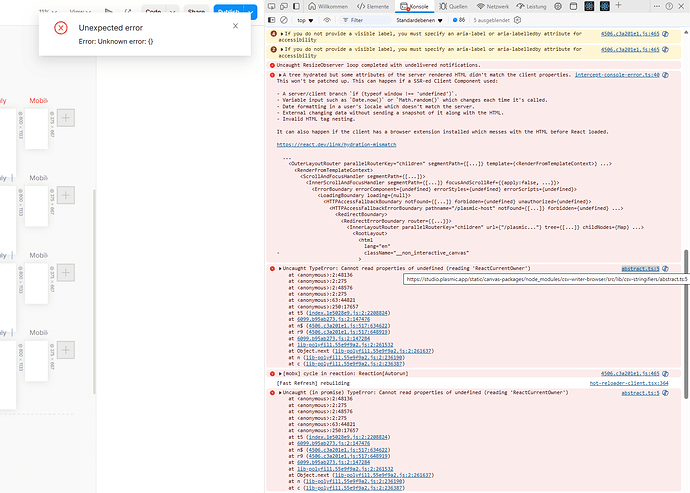Screen dimensions: 690x493
Task: Open DevTools help question-mark icon
Action: (x=669, y=6)
